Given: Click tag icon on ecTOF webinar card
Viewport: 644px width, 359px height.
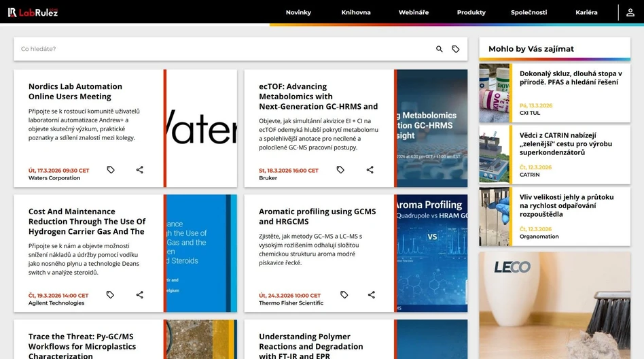Looking at the screenshot, I should [341, 170].
